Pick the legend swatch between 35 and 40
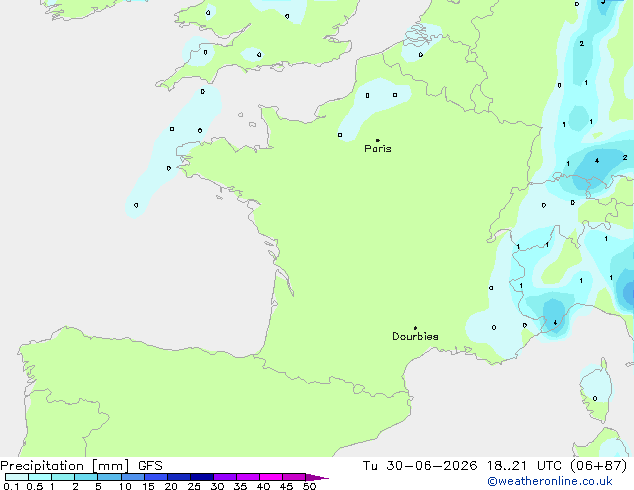The width and height of the screenshot is (634, 490). tap(248, 477)
